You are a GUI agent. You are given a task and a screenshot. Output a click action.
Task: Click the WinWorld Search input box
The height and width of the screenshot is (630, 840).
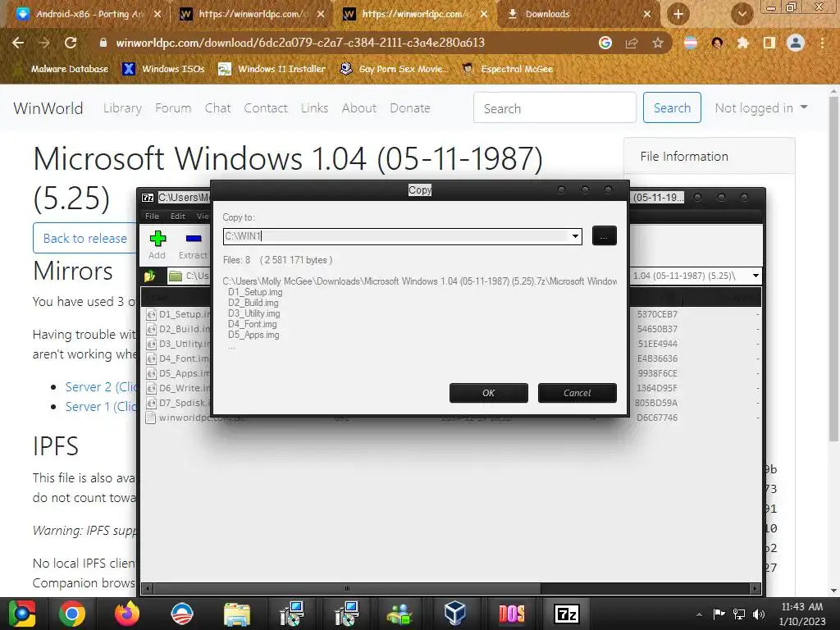tap(555, 108)
